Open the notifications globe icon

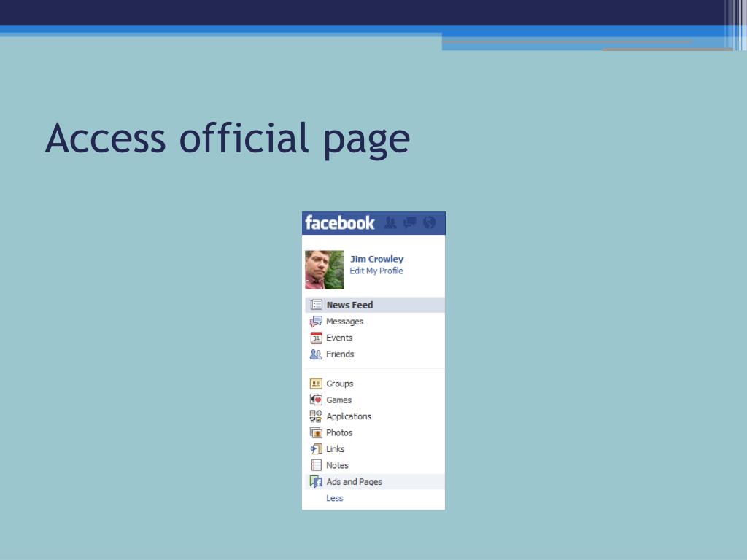pyautogui.click(x=429, y=222)
